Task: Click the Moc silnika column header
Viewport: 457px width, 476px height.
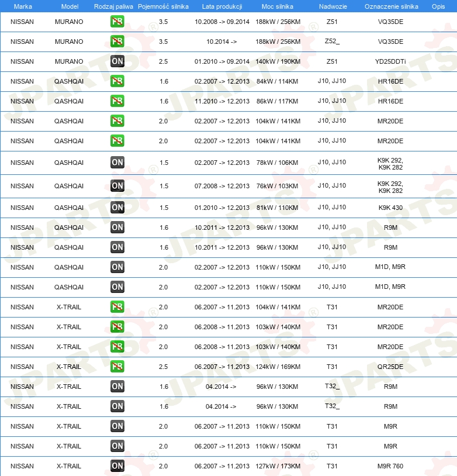Action: pyautogui.click(x=278, y=6)
